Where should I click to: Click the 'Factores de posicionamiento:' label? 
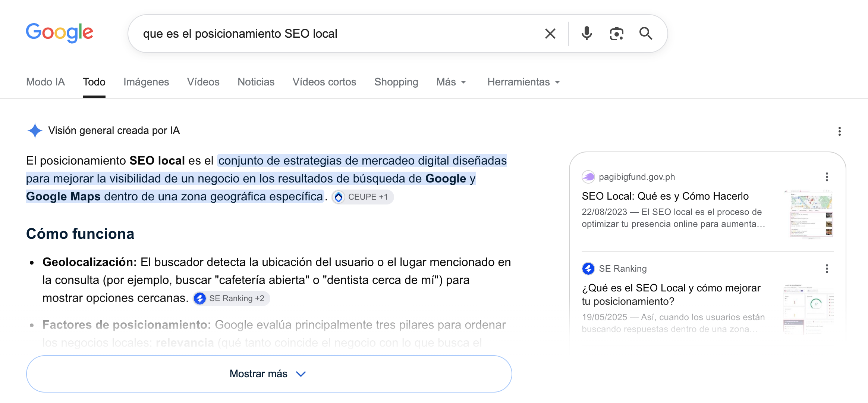pyautogui.click(x=127, y=325)
